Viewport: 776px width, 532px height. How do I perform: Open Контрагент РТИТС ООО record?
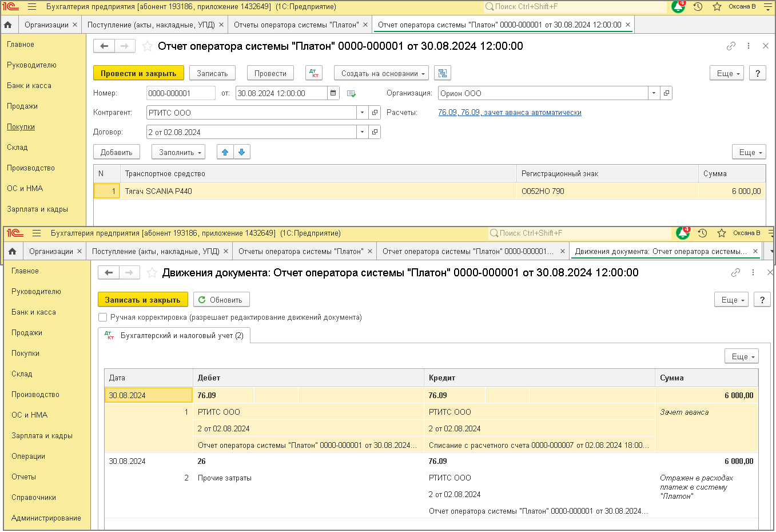pyautogui.click(x=375, y=113)
